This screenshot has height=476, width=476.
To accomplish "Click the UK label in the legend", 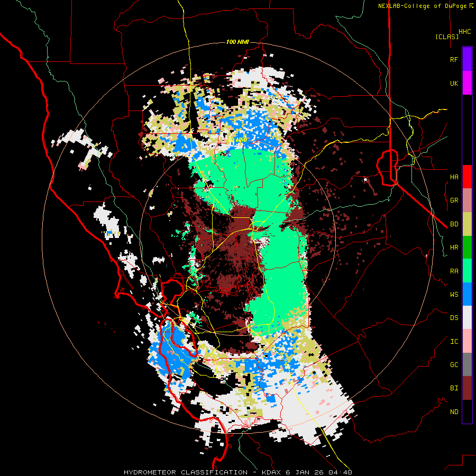I will 454,83.
